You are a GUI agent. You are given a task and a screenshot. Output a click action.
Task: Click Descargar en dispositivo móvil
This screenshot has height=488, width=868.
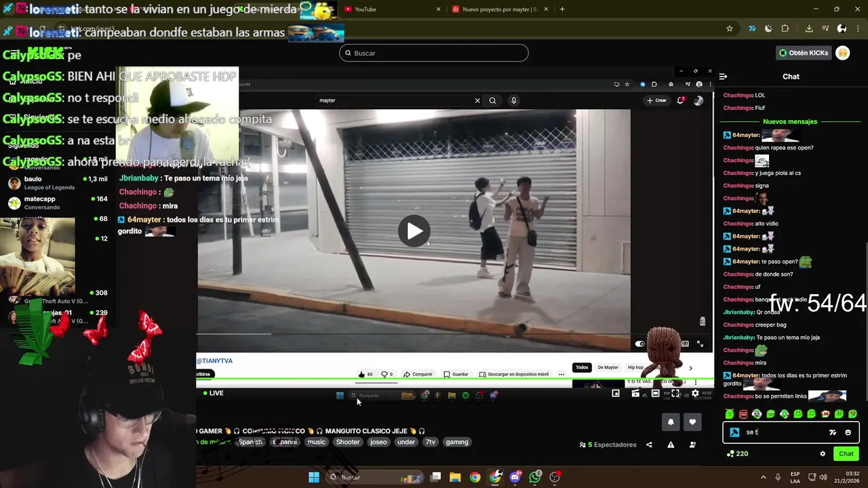coord(513,374)
